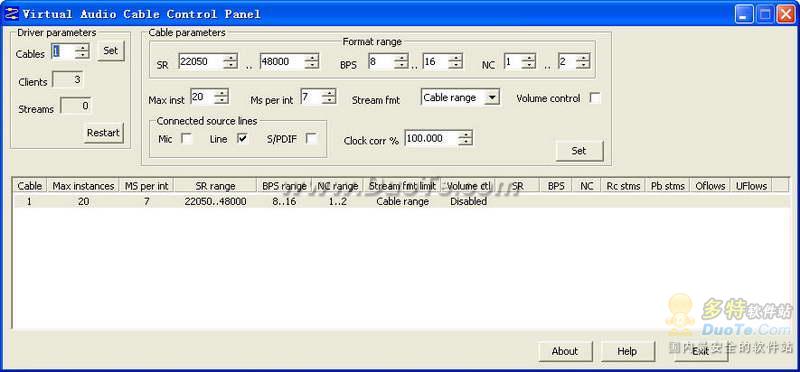Click the SR maximum 48000 field

click(282, 61)
